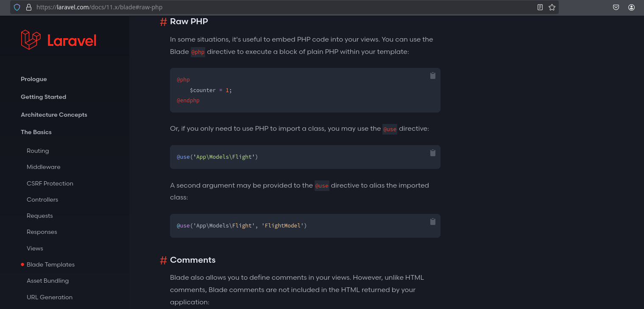Screen dimensions: 644x309
Task: Copy the FlightModel alias code block
Action: (433, 222)
